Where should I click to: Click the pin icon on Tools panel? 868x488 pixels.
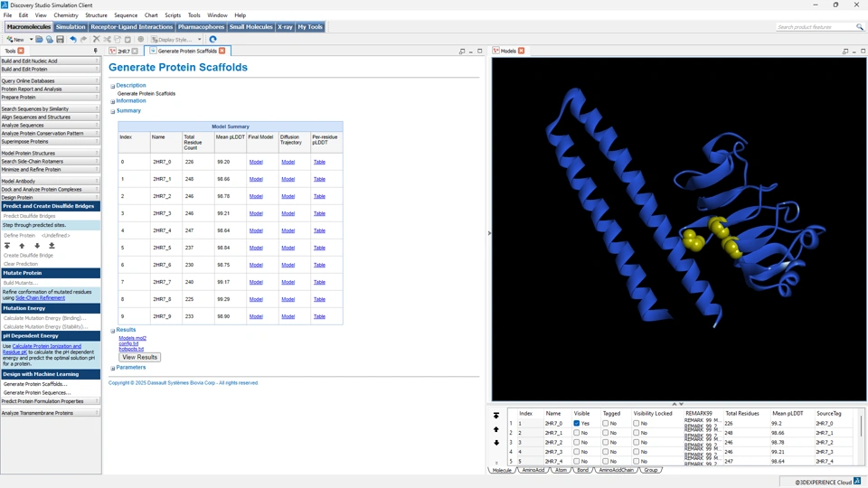pyautogui.click(x=95, y=51)
